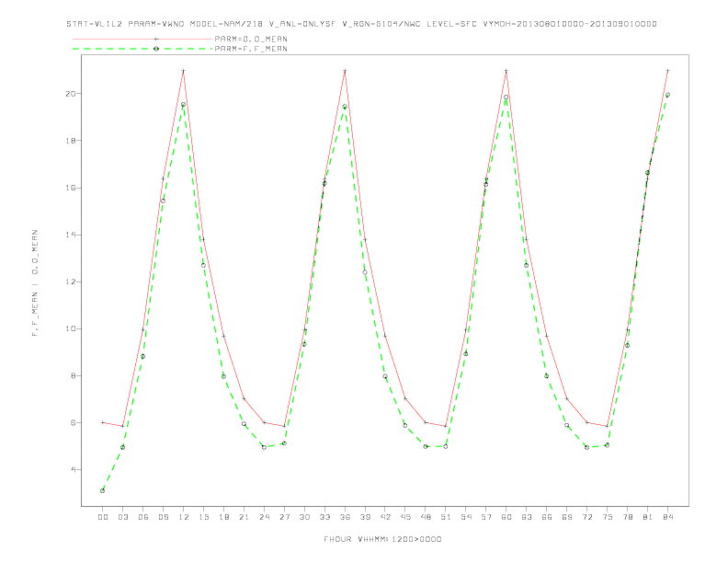The image size is (728, 563).
Task: Click green peak data point at hour 36
Action: pos(345,107)
